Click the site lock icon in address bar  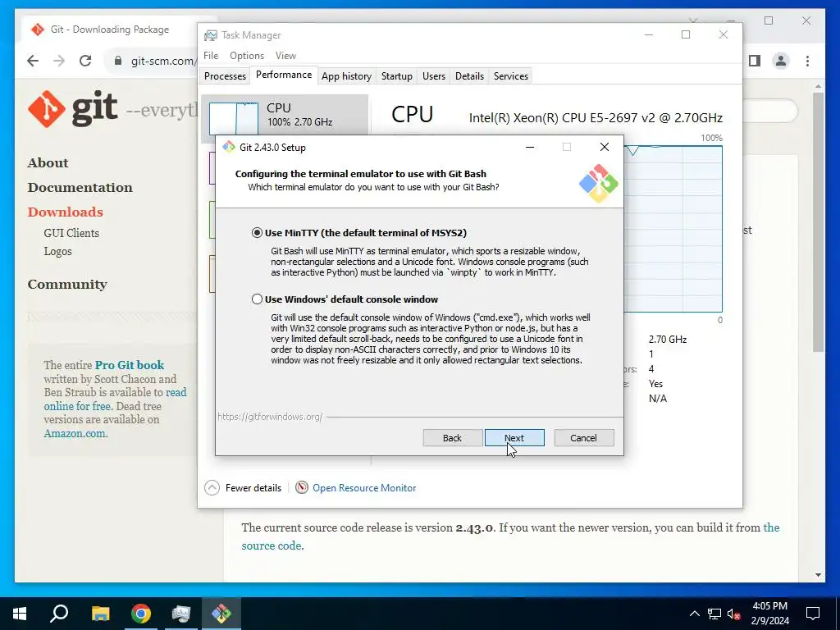[118, 61]
